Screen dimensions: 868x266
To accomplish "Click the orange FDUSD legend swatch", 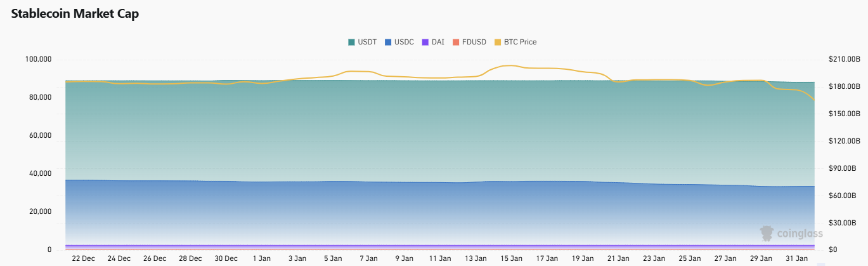I will tap(456, 42).
